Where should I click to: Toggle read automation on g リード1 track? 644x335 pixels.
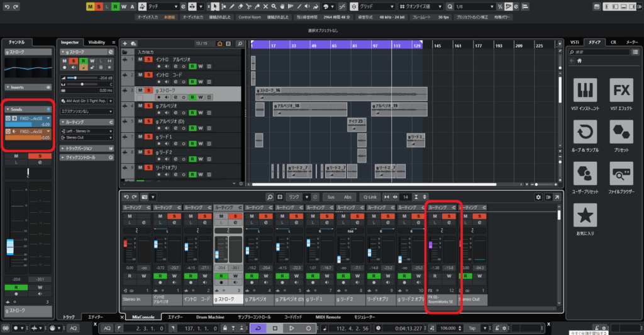coord(192,144)
